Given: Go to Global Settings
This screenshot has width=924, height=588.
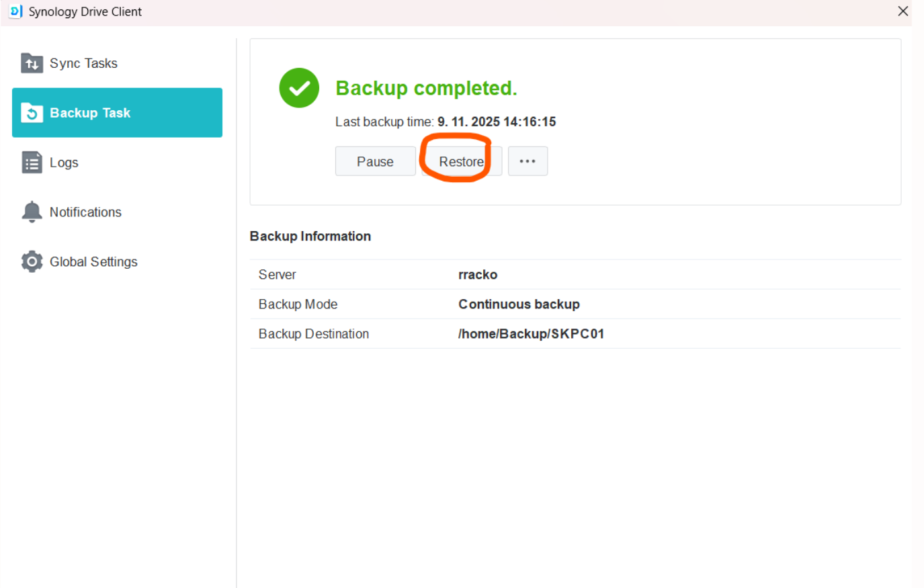Looking at the screenshot, I should click(93, 262).
